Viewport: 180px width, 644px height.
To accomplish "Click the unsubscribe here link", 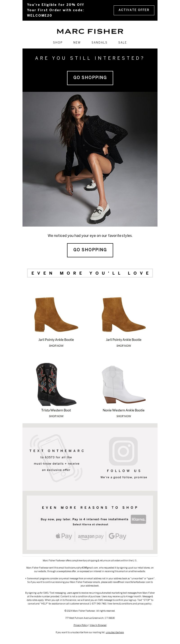I will (115, 632).
